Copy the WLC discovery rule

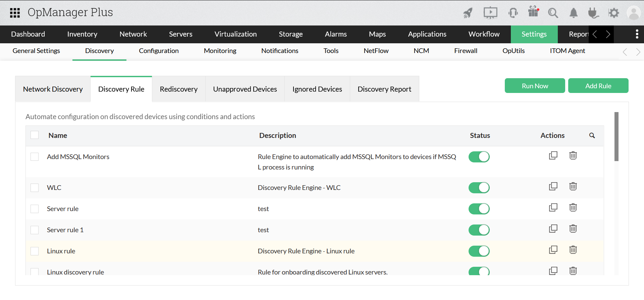pos(553,186)
